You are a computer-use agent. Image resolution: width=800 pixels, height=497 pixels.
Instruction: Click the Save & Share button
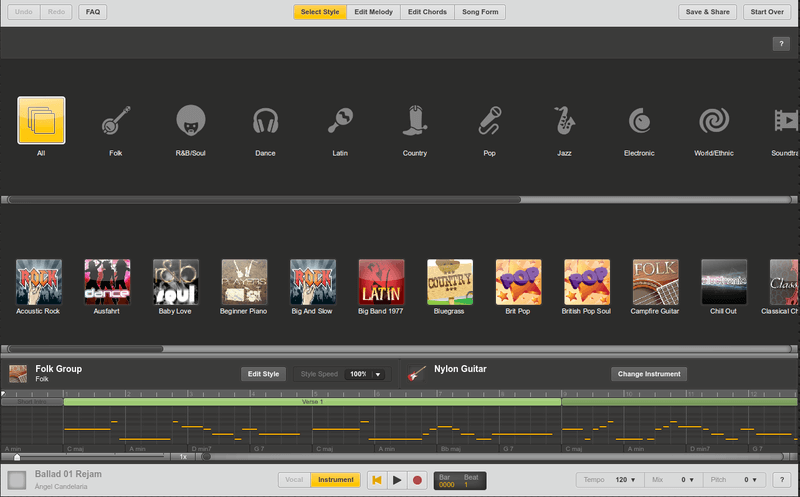click(708, 12)
